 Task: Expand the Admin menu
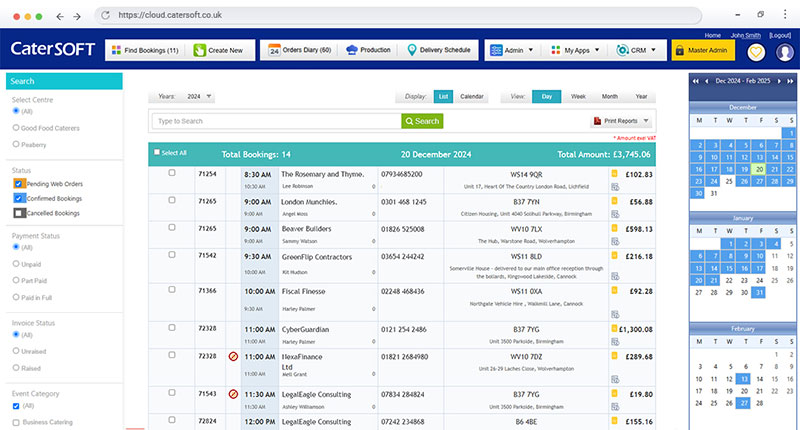click(512, 50)
